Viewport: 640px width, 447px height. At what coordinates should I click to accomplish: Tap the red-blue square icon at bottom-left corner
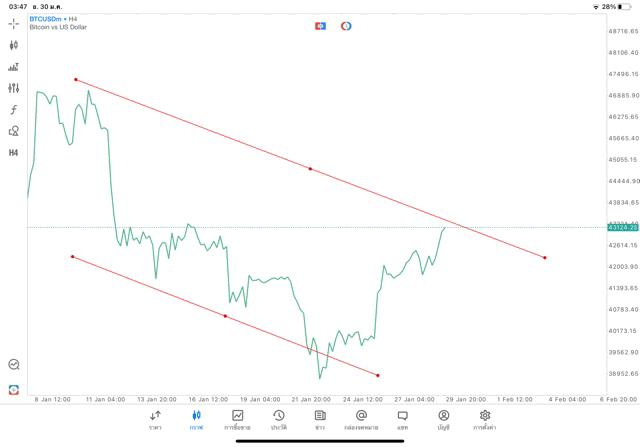14,389
